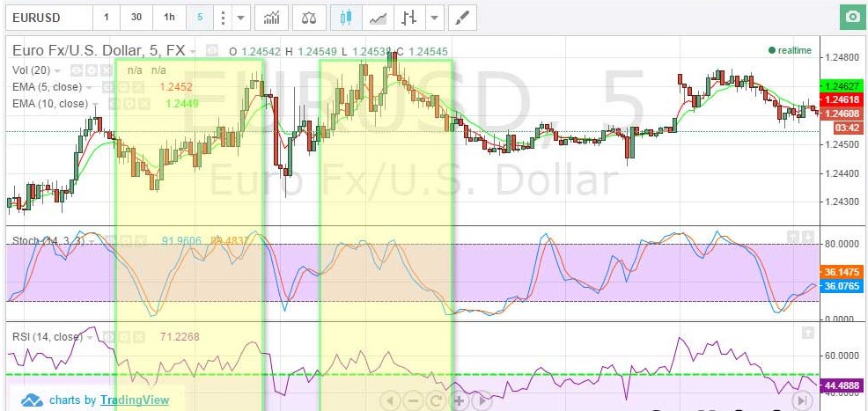The width and height of the screenshot is (868, 411).
Task: Click the 1.2452 EMA value
Action: pyautogui.click(x=176, y=87)
